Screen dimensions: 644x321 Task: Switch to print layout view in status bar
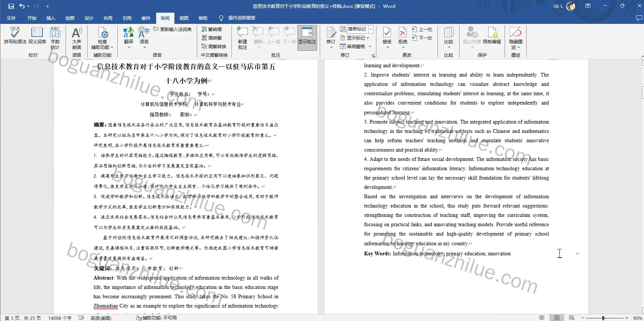tap(557, 318)
